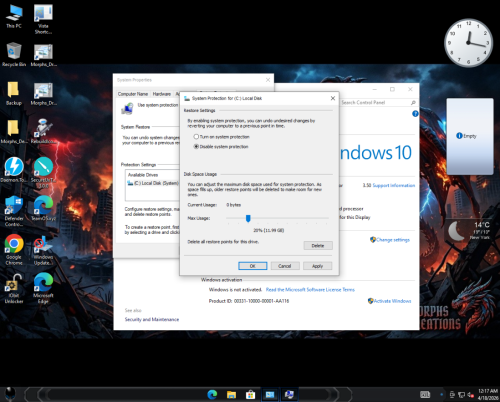Click the taskbar date and time
Screen dimensions: 500x402
pos(488,395)
